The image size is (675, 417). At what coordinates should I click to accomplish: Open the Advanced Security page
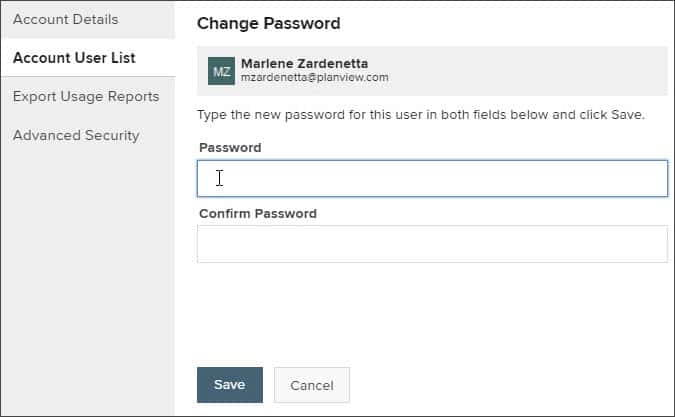pyautogui.click(x=76, y=135)
